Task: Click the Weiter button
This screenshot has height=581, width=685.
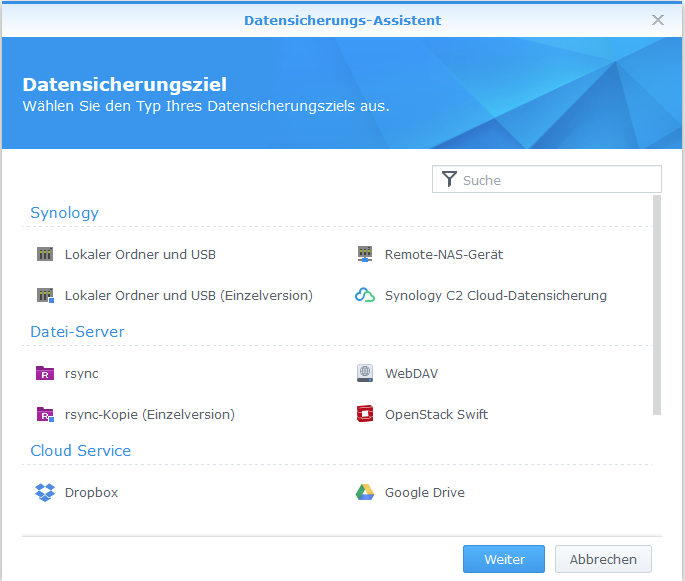Action: tap(504, 559)
